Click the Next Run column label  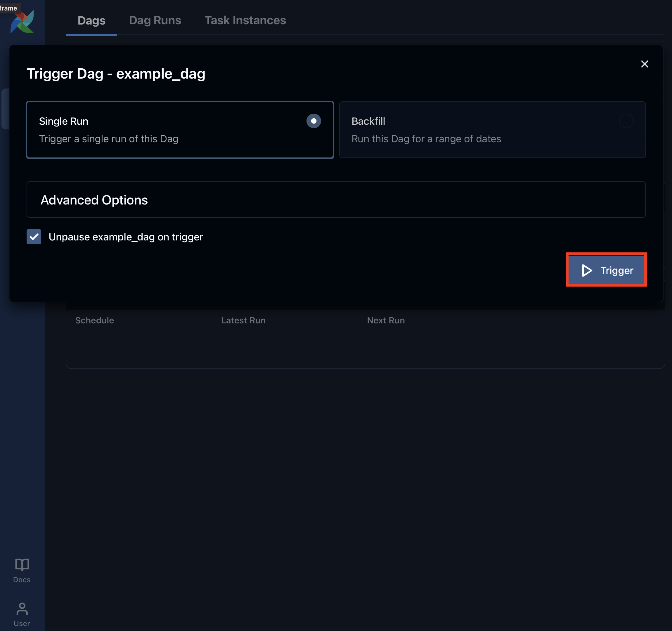pyautogui.click(x=386, y=320)
